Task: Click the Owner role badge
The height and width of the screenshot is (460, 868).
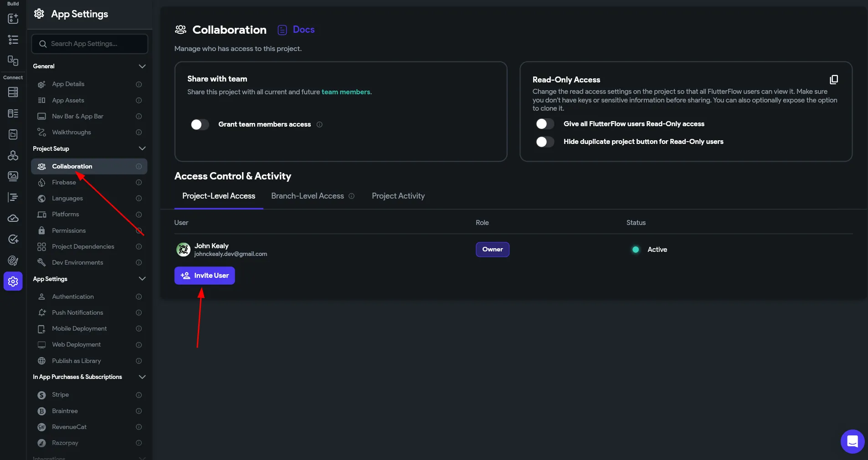Action: [x=493, y=250]
